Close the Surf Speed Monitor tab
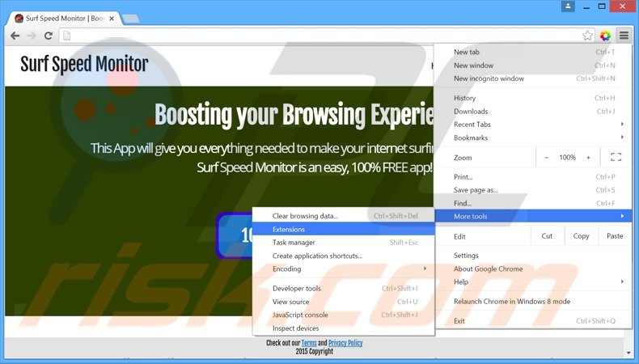This screenshot has height=364, width=639. click(x=112, y=19)
